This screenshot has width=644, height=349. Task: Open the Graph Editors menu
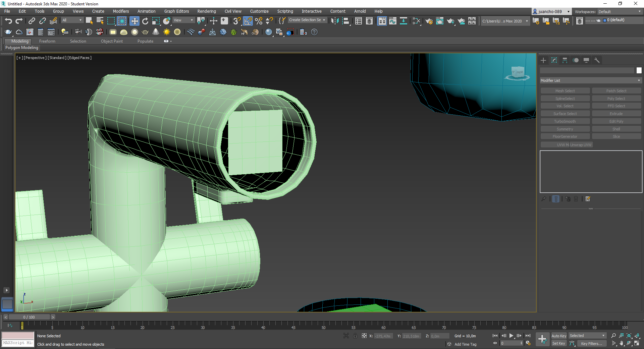(176, 11)
